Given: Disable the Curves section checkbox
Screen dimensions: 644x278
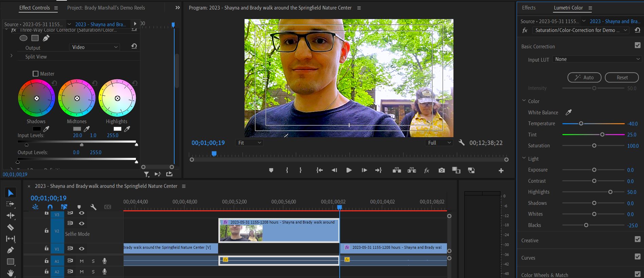Looking at the screenshot, I should pos(638,257).
